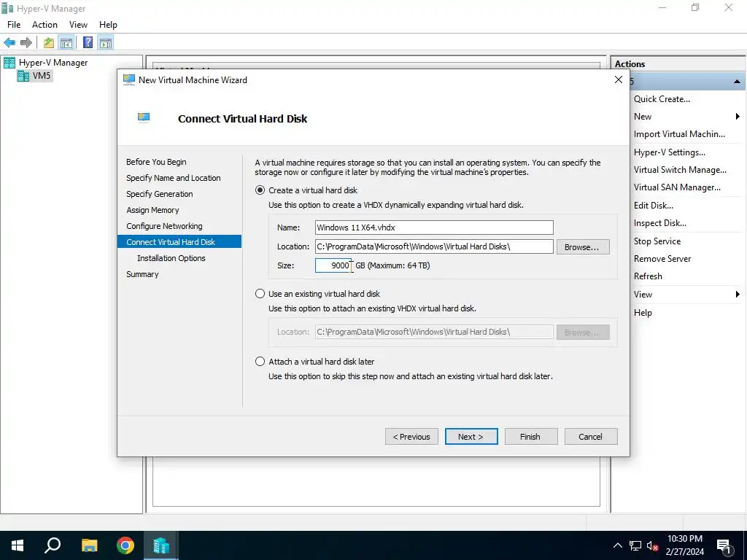Click the Up One Level folder icon
Screen dimensions: 747x560
click(x=49, y=43)
